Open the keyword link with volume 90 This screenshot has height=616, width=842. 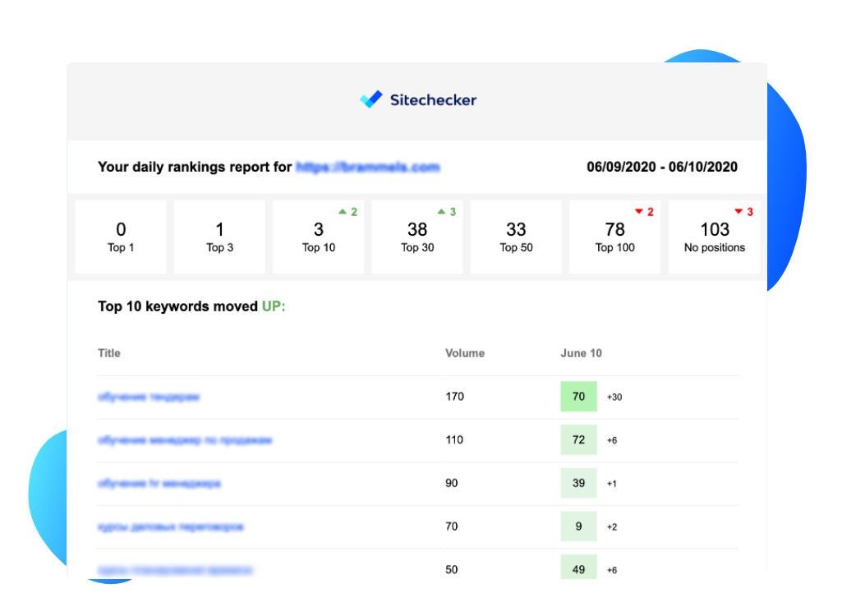(159, 483)
